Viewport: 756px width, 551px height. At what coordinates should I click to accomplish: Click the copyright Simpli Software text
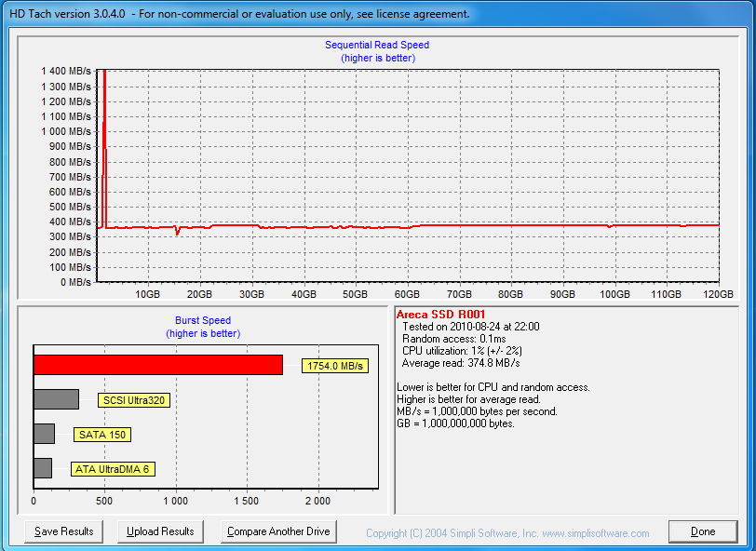(x=507, y=533)
